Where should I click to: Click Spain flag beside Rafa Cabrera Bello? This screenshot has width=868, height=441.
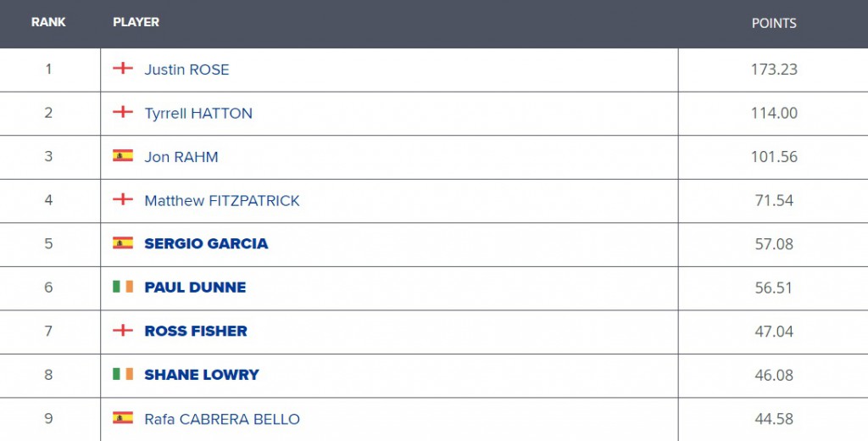[x=123, y=418]
